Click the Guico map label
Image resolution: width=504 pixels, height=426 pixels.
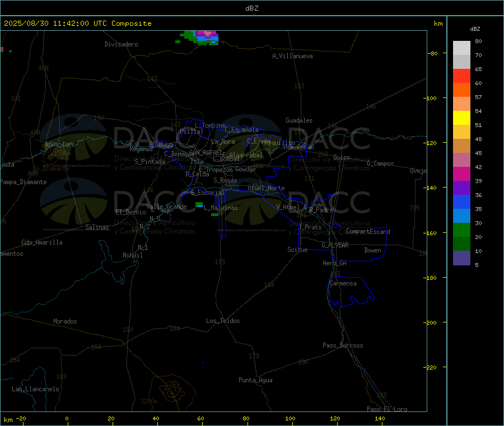(x=342, y=157)
